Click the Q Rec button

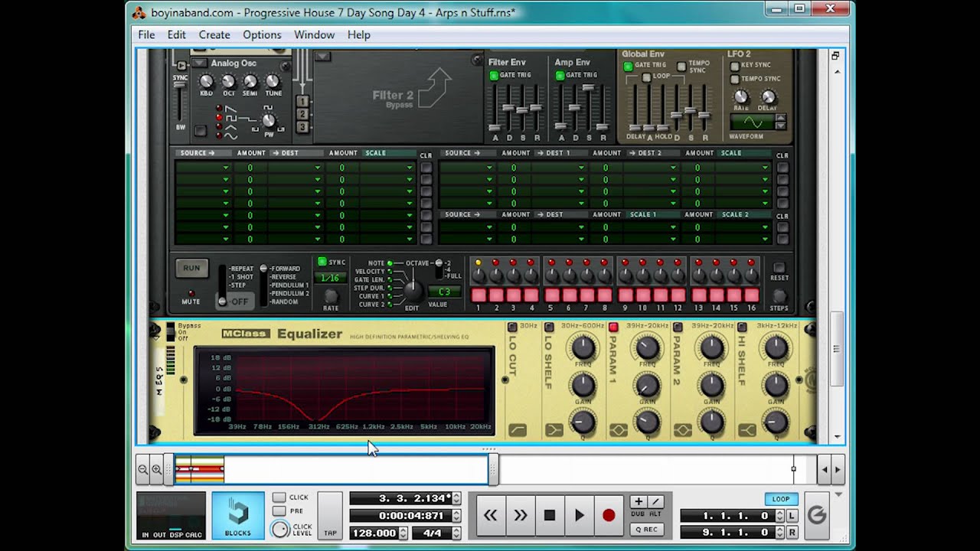[646, 529]
